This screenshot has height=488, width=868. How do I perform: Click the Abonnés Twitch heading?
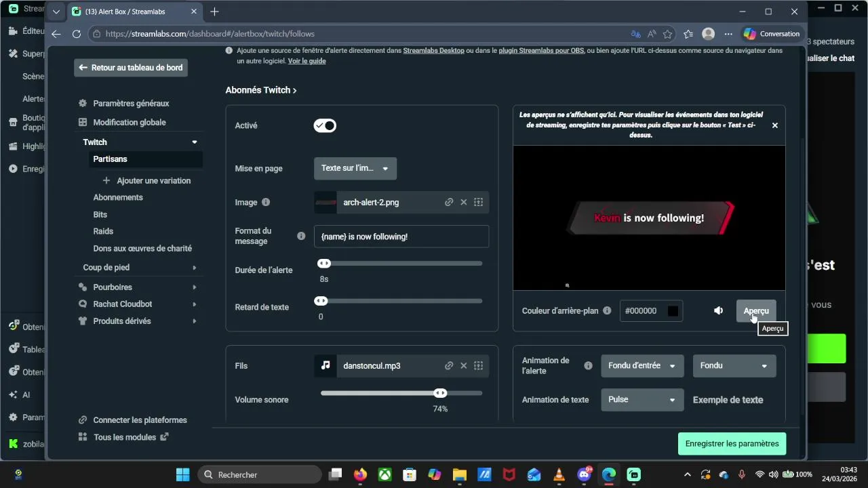tap(261, 90)
